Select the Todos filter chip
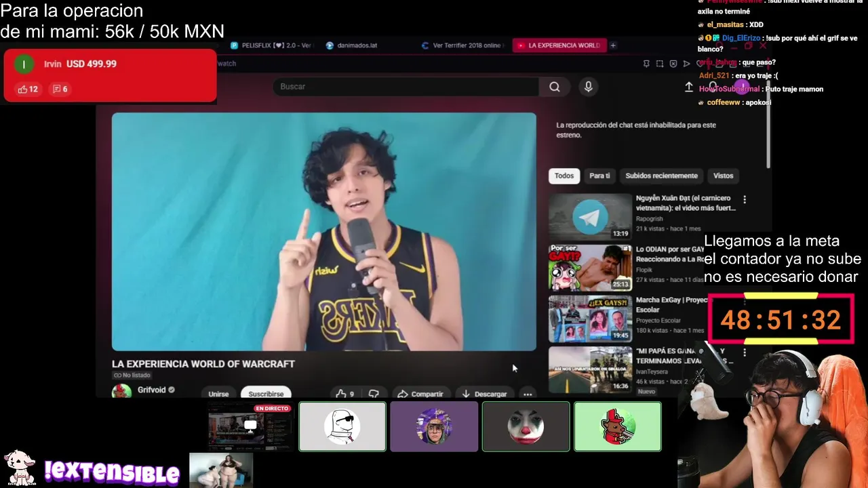Screen dimensions: 868x488 pos(564,176)
